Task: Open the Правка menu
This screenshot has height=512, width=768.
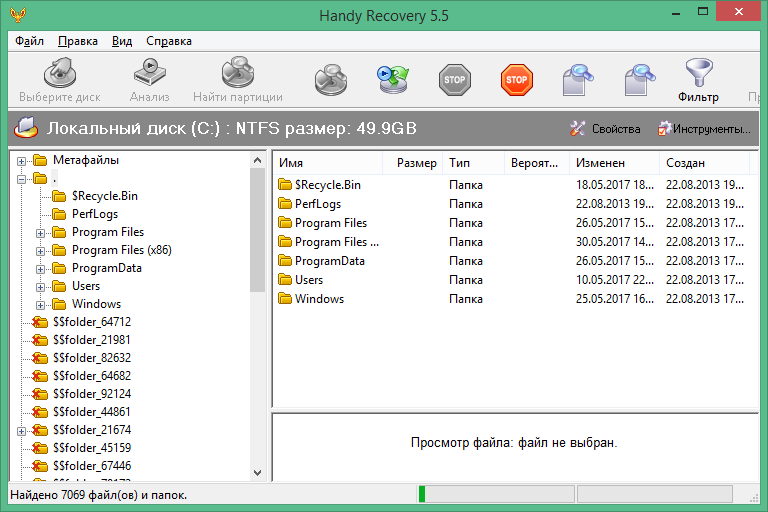Action: (78, 41)
